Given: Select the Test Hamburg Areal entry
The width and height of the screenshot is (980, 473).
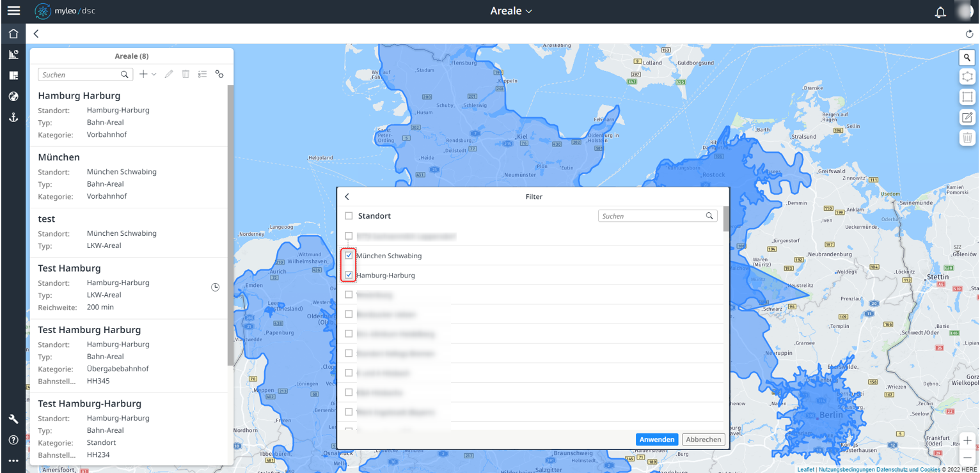Looking at the screenshot, I should 129,288.
